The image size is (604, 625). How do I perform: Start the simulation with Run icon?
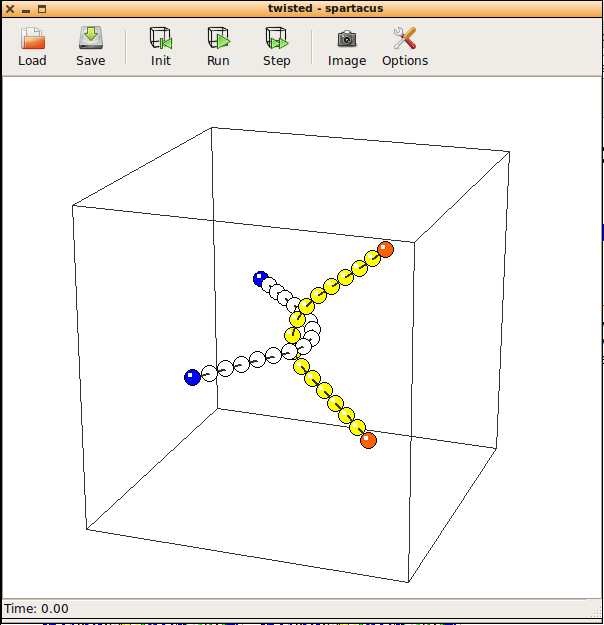click(218, 38)
